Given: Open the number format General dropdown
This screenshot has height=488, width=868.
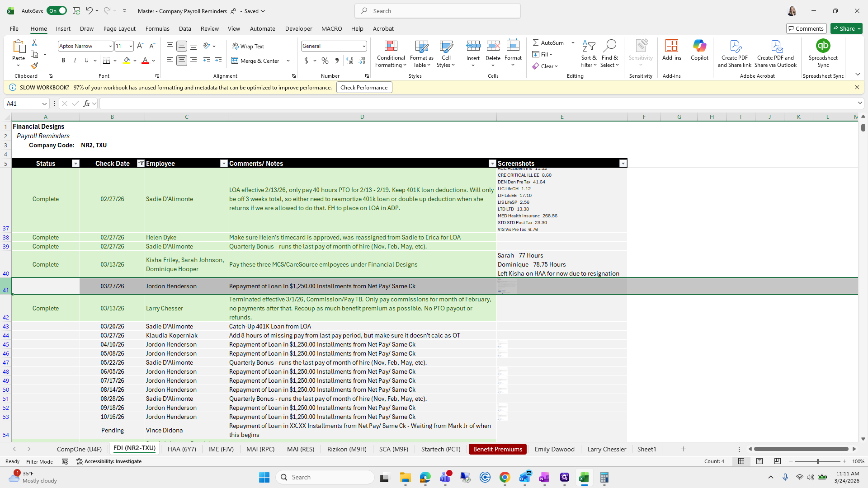Looking at the screenshot, I should pyautogui.click(x=363, y=46).
